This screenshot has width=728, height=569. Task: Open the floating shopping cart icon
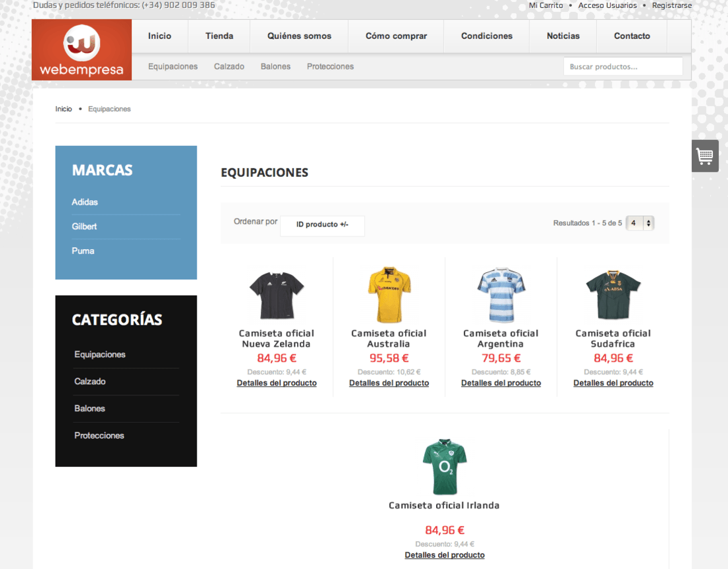coord(705,156)
